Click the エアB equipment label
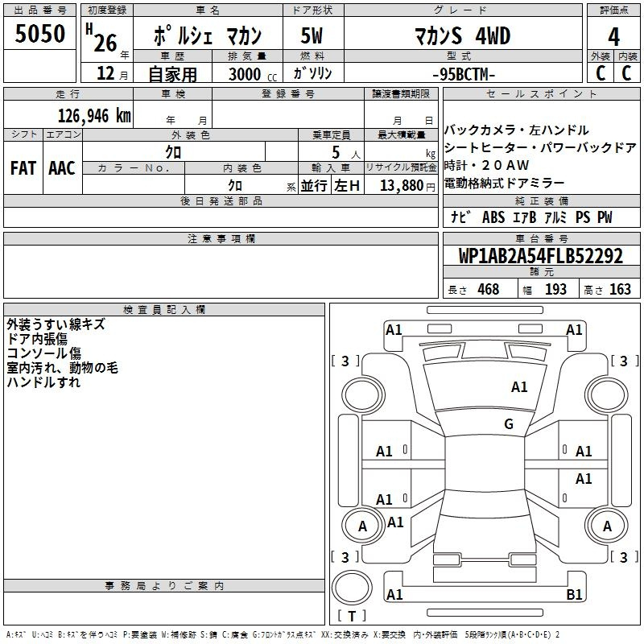Viewport: 644px width, 644px height. 525,217
